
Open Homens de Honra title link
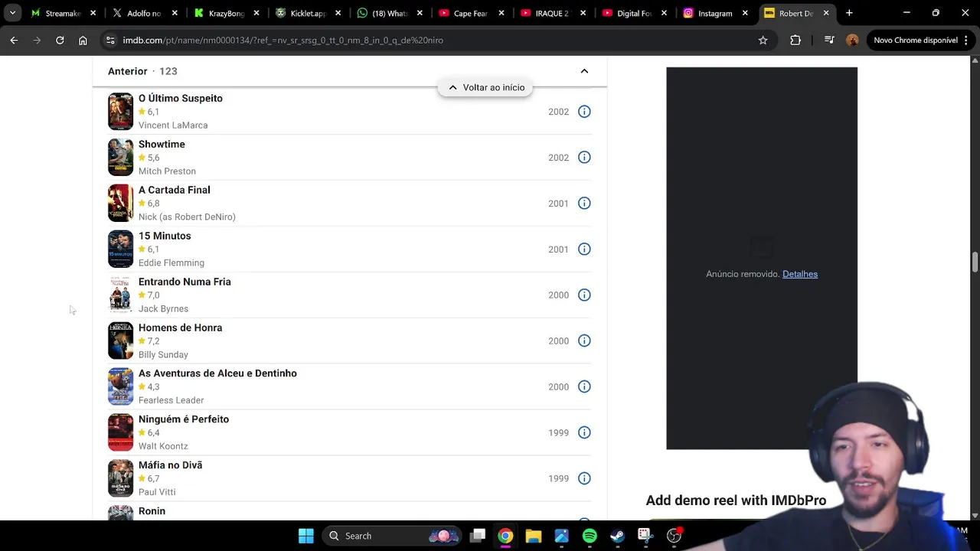coord(181,328)
